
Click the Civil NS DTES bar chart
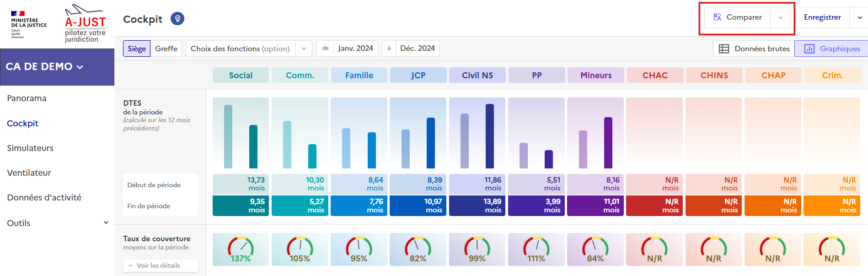pos(477,134)
